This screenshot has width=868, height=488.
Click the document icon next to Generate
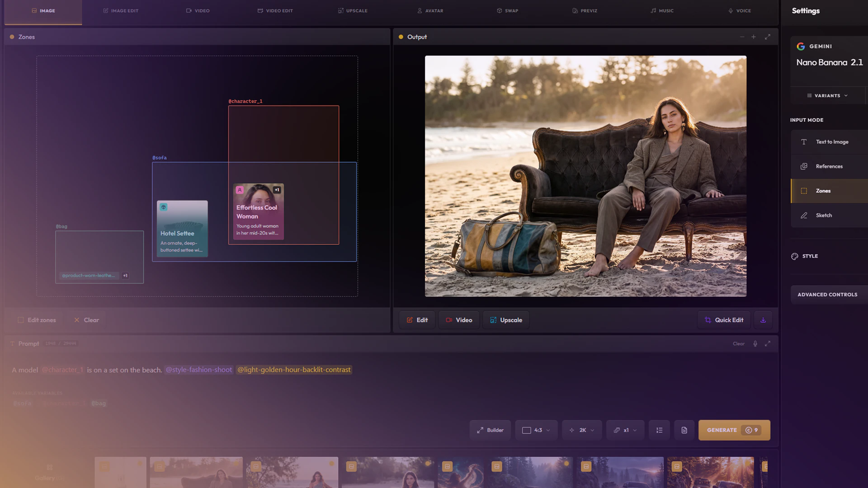(684, 430)
